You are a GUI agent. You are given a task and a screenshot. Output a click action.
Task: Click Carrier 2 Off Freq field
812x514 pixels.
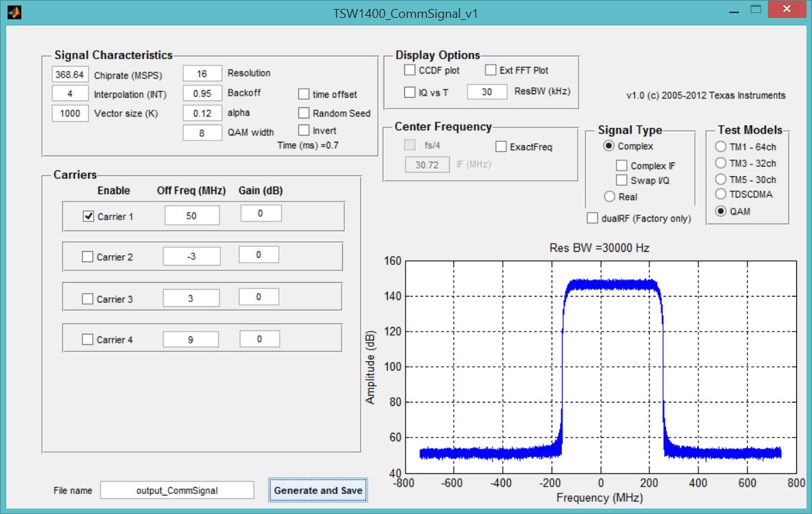(x=191, y=256)
